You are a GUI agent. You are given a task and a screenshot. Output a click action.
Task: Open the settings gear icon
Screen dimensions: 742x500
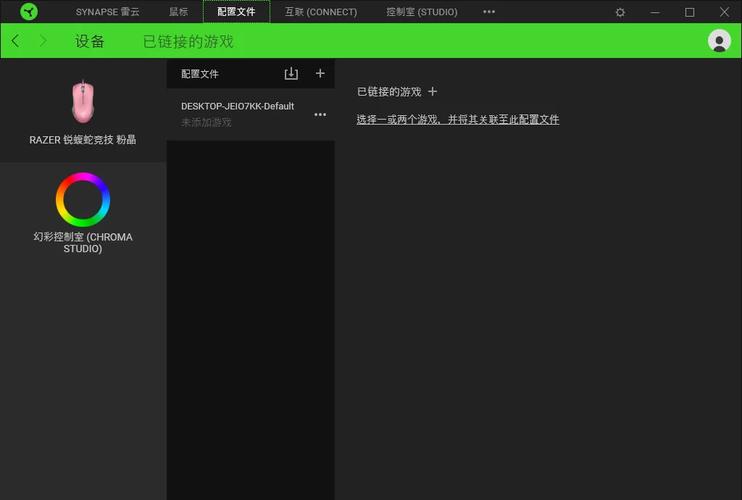click(620, 12)
